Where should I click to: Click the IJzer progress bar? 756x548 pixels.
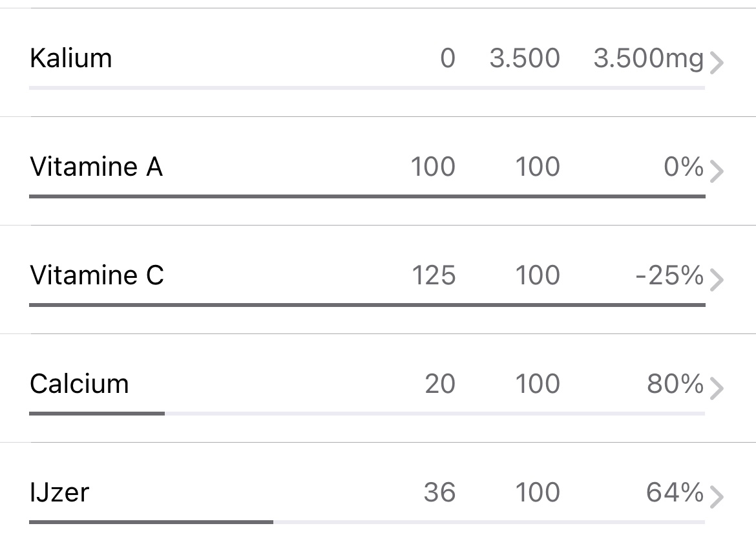pos(366,522)
